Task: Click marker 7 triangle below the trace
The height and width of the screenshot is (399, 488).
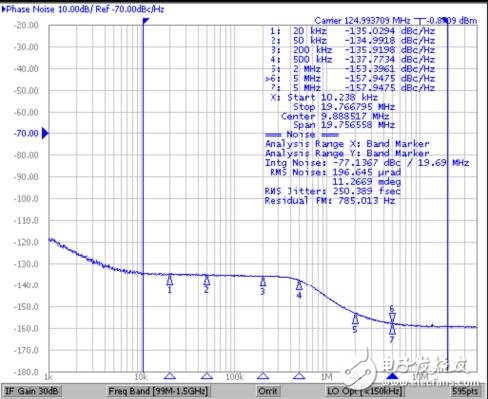Action: coord(392,330)
